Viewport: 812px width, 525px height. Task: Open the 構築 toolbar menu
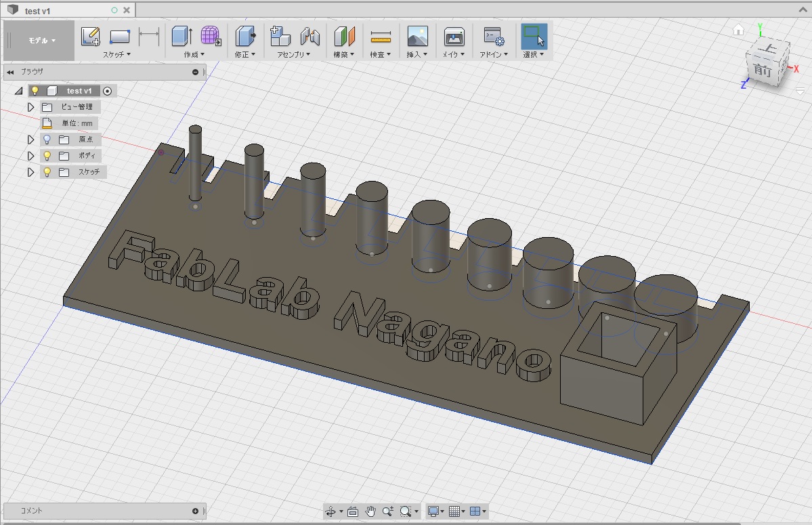click(x=344, y=54)
